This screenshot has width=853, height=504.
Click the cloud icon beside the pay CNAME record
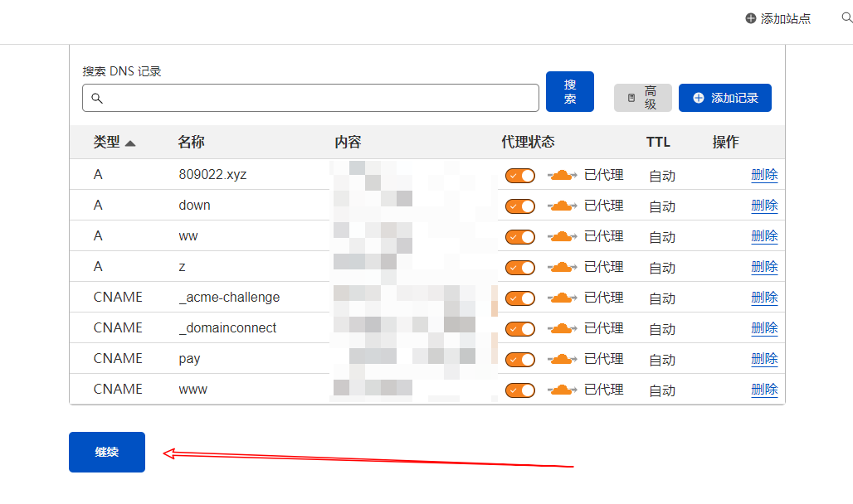(x=563, y=359)
